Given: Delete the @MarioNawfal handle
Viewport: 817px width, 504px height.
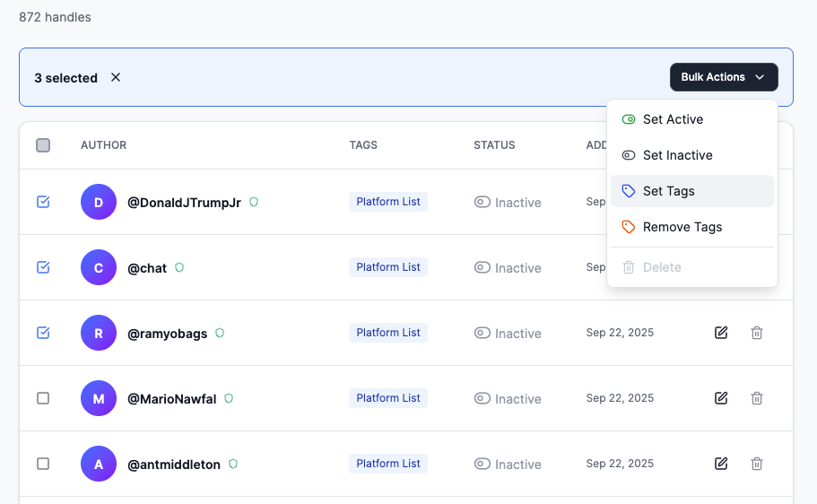Looking at the screenshot, I should pyautogui.click(x=757, y=398).
